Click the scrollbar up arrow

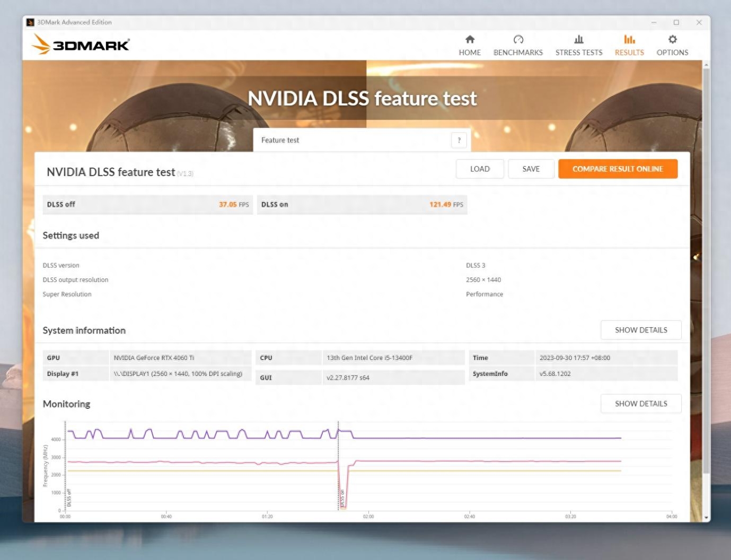click(706, 64)
